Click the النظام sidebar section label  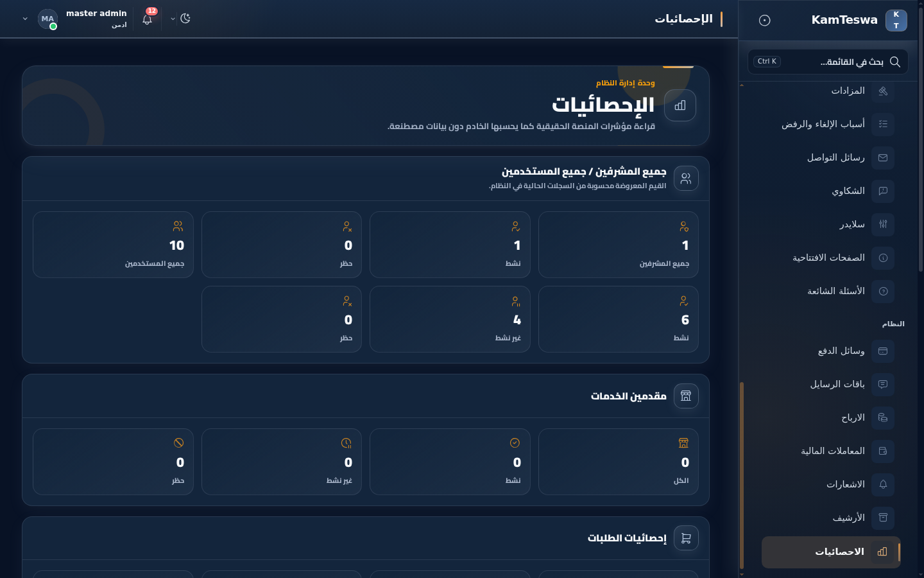pyautogui.click(x=893, y=324)
